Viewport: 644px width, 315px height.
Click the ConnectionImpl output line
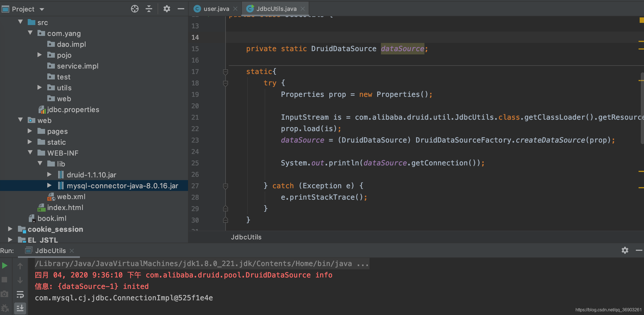pos(124,298)
